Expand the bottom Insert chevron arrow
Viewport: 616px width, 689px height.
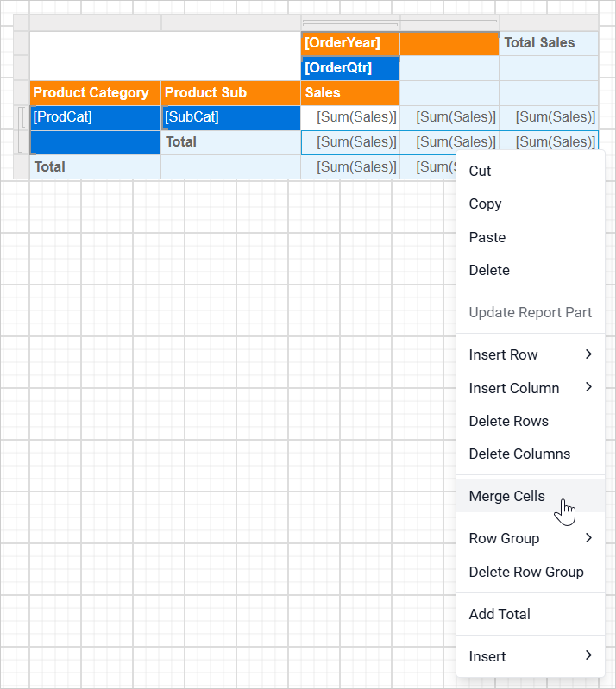(x=588, y=655)
